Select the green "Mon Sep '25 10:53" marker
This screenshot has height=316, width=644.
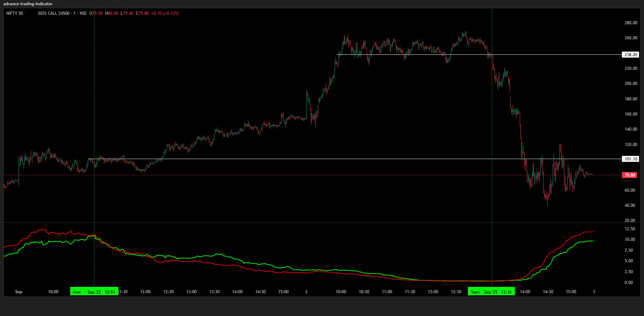click(x=94, y=291)
